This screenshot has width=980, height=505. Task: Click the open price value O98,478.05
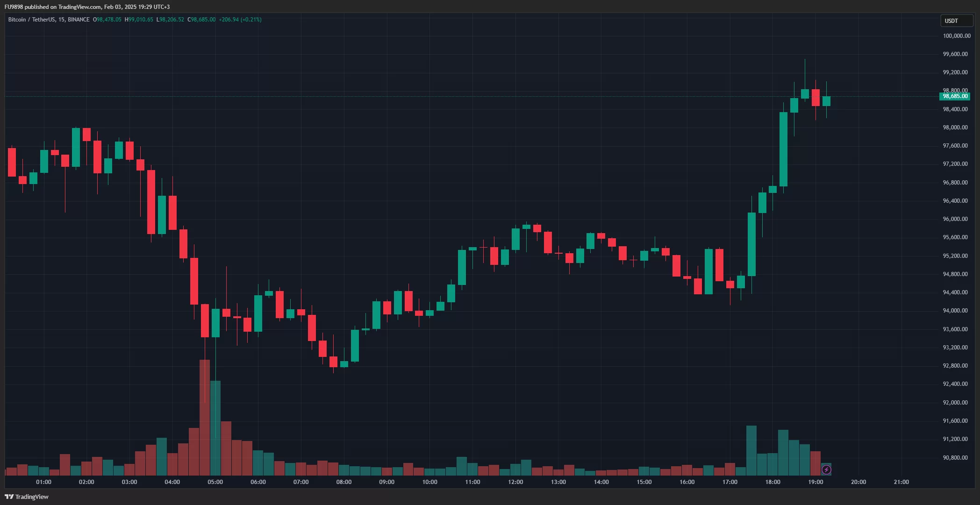point(107,20)
